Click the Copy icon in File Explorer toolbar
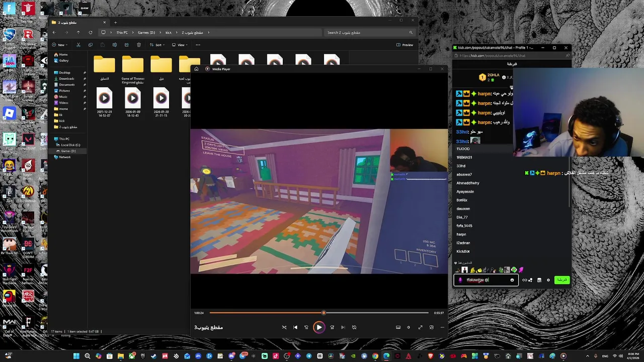This screenshot has height=362, width=644. tap(90, 45)
